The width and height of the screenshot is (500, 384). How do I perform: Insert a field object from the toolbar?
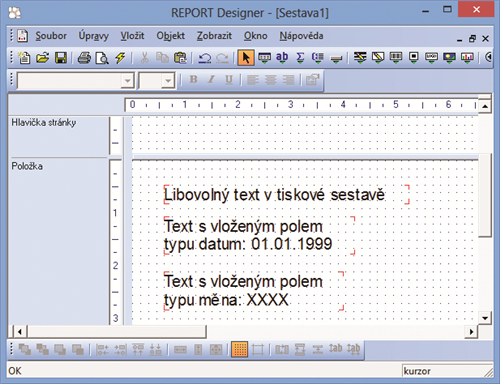click(264, 58)
